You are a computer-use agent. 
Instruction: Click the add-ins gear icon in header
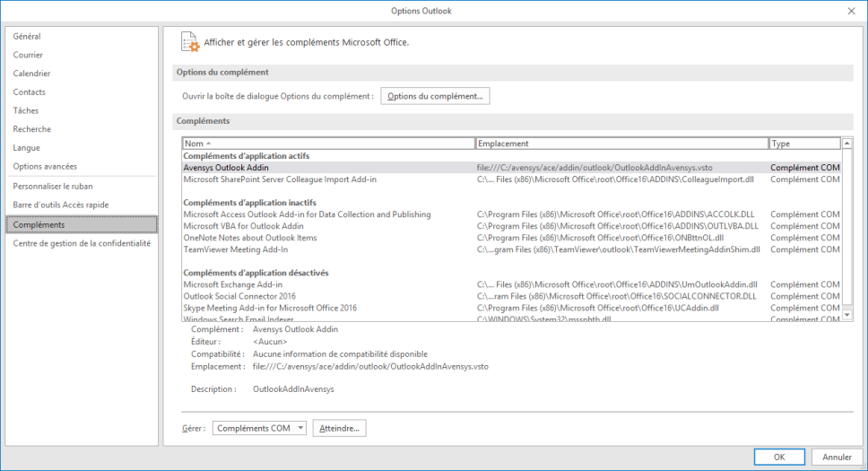click(189, 42)
